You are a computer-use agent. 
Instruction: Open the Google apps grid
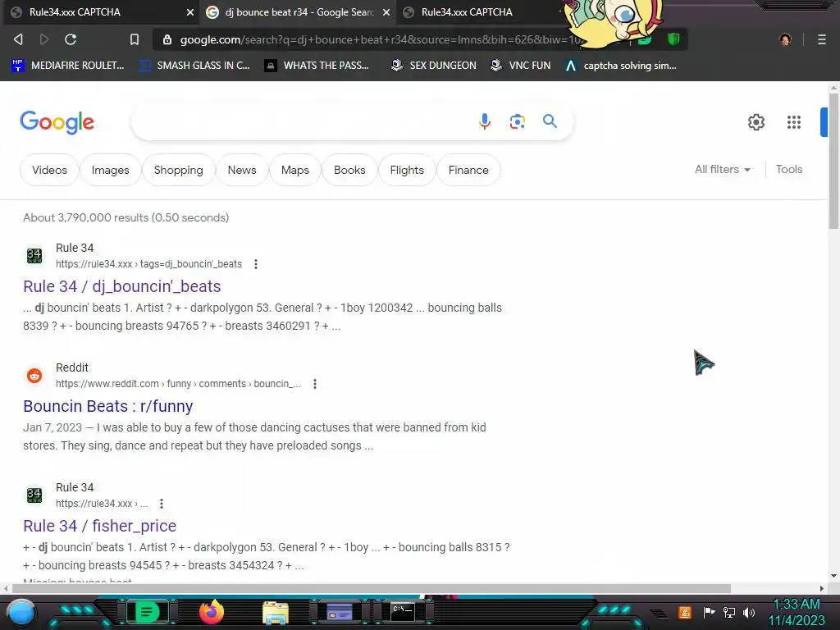point(794,122)
